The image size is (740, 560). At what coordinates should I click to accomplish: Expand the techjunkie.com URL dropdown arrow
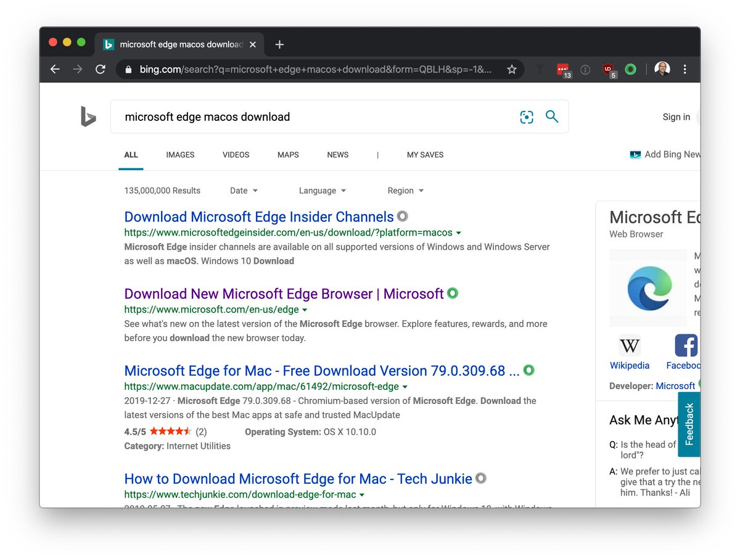(x=362, y=495)
